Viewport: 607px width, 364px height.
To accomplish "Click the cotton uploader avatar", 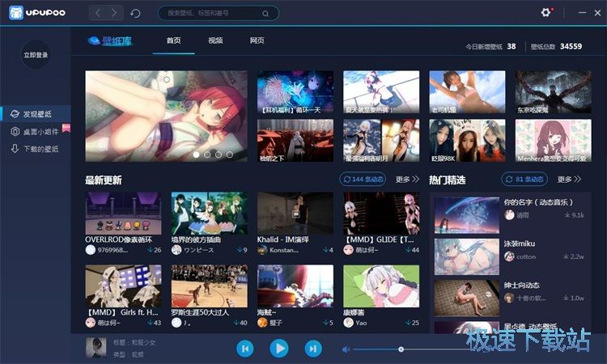I will [x=509, y=256].
